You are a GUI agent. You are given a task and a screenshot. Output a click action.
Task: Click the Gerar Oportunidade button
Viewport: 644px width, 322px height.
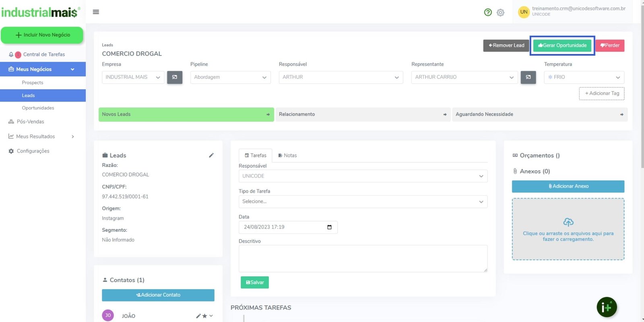pyautogui.click(x=562, y=45)
